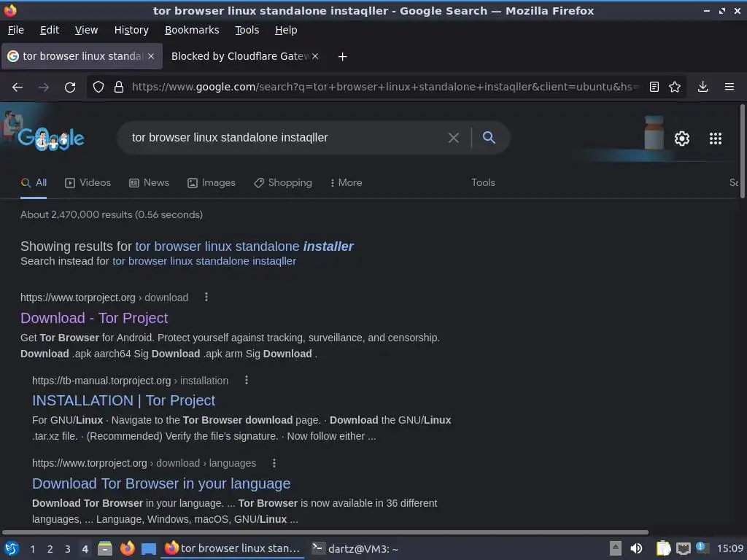Open options for torproject.org download result
The image size is (747, 560).
click(x=206, y=297)
